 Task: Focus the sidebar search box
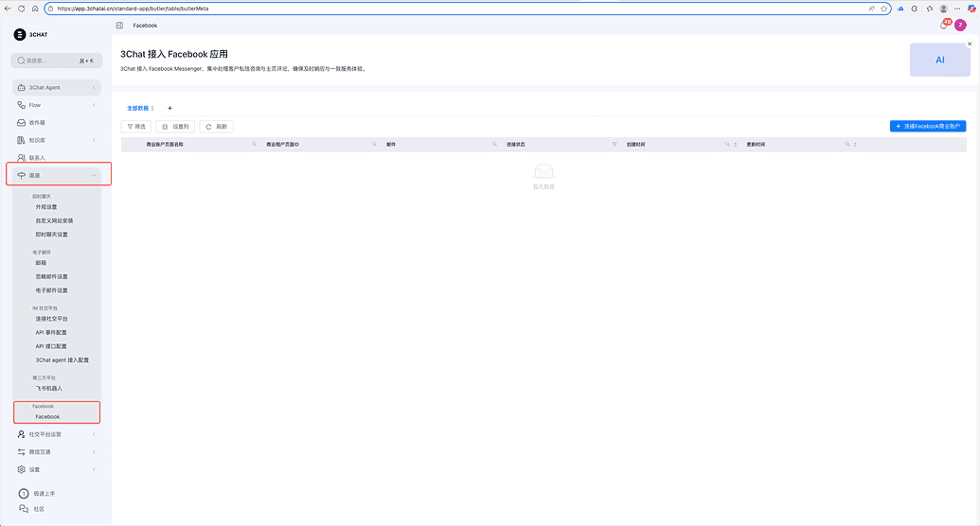coord(56,61)
